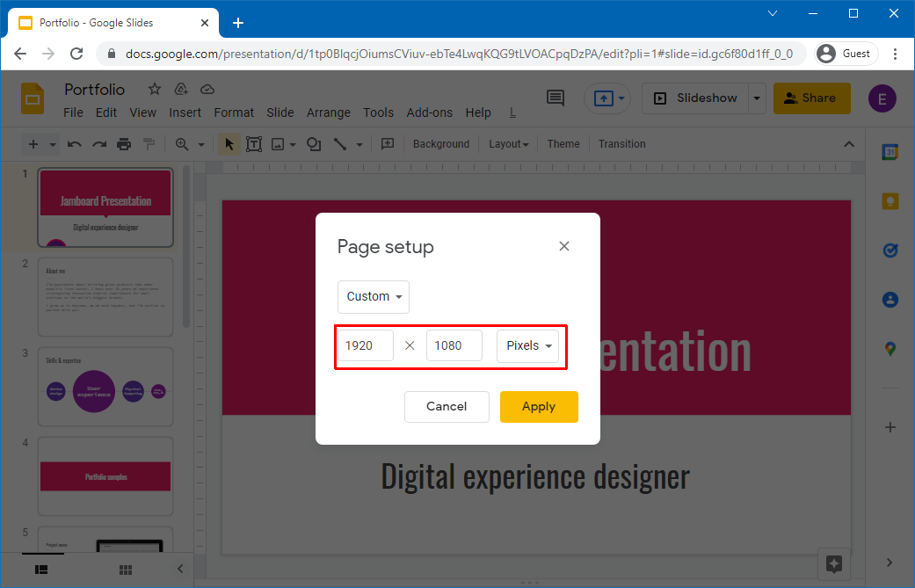Open Google Calendar from the side panel
This screenshot has height=588, width=915.
tap(890, 151)
